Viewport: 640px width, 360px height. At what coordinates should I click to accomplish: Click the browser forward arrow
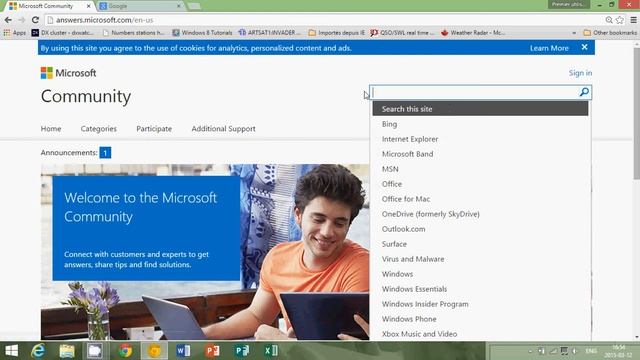(x=21, y=20)
